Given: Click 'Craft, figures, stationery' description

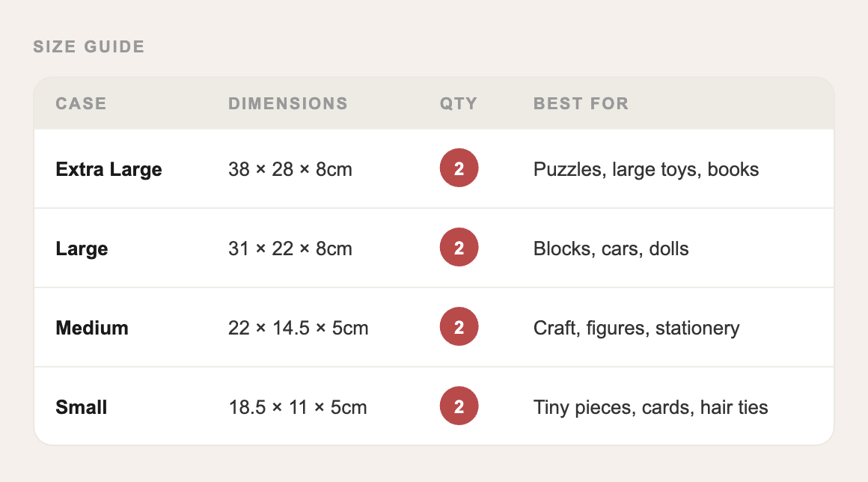Looking at the screenshot, I should coord(636,328).
